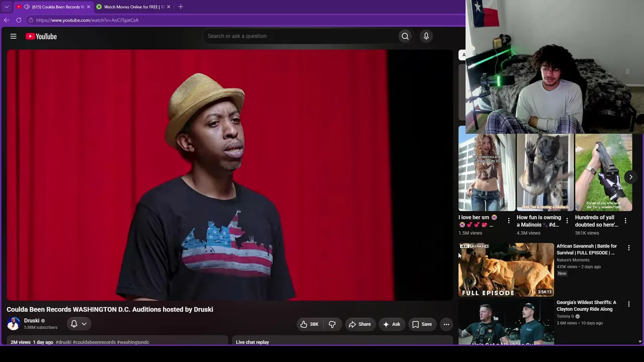
Task: Go to YouTube home via the logo
Action: 41,36
